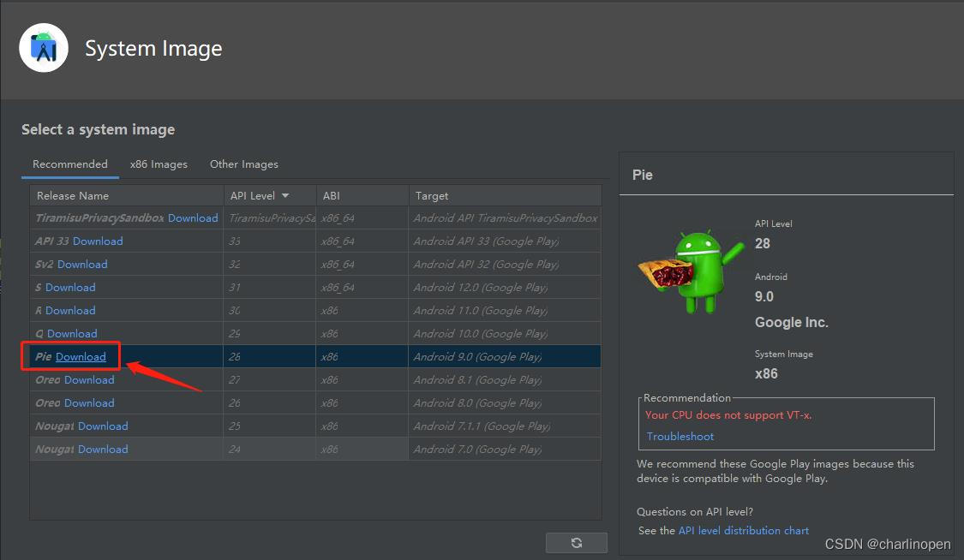The image size is (964, 560).
Task: Click Download for the Android 11.0 row
Action: click(x=70, y=311)
